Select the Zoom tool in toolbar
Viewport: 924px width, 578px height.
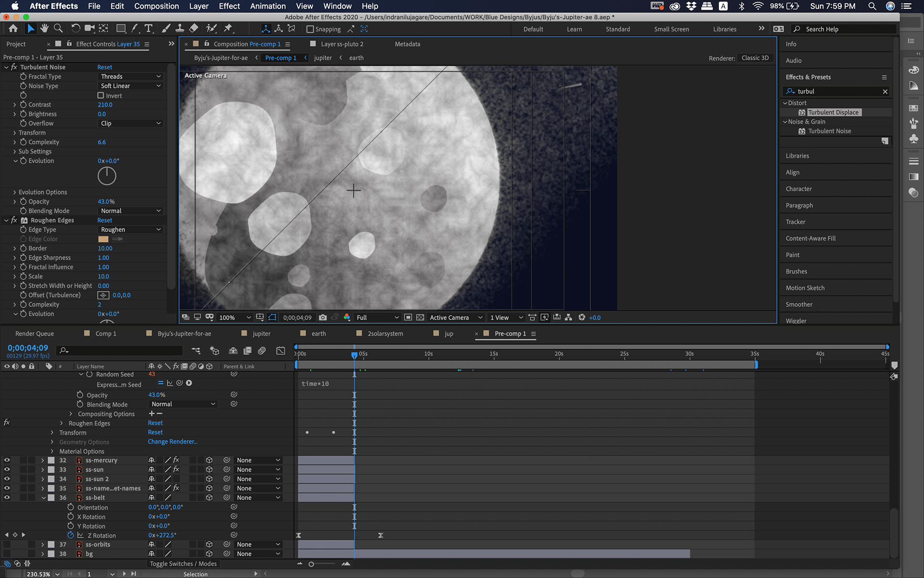(x=58, y=28)
